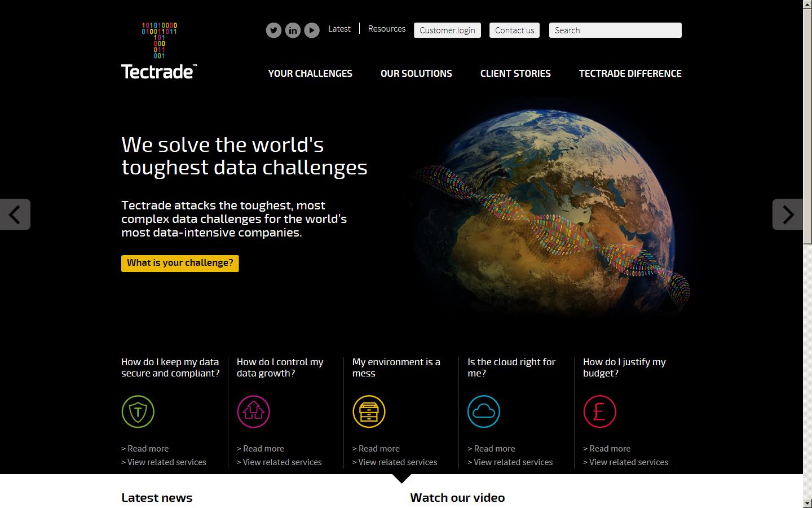The width and height of the screenshot is (812, 508).
Task: Open 'How do I justify my budget?' heading
Action: 624,367
